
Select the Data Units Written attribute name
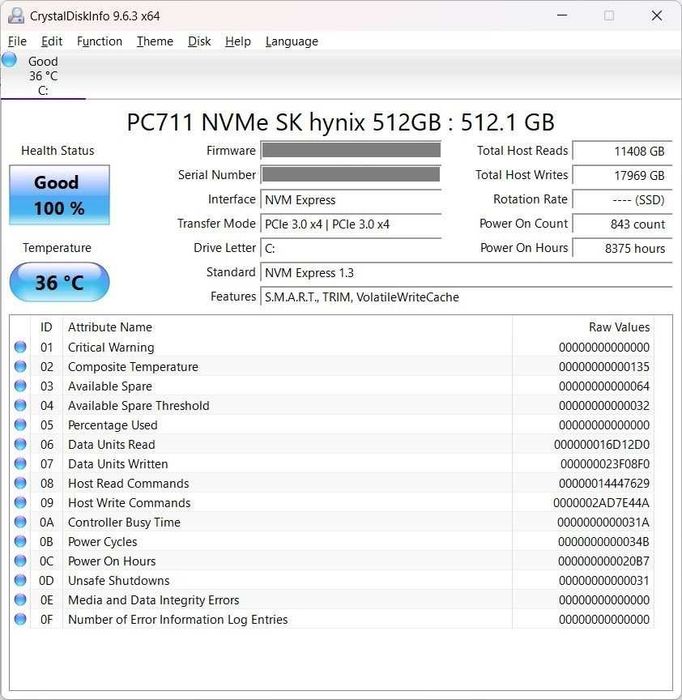[x=118, y=464]
